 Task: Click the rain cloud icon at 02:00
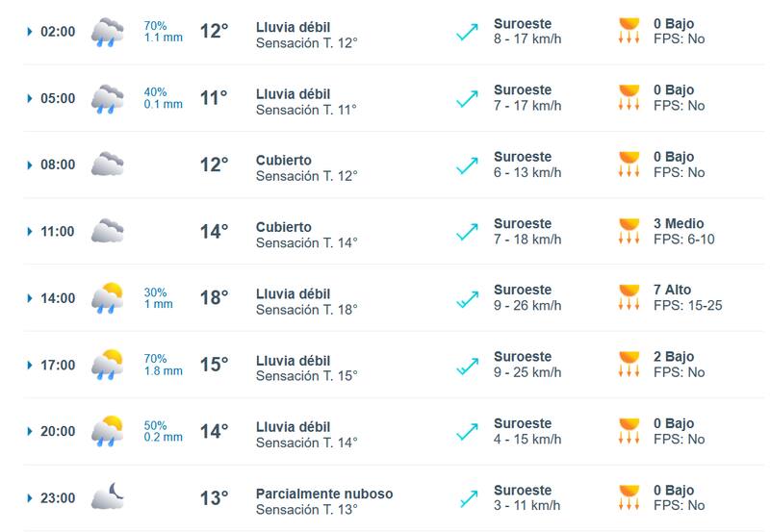pos(107,32)
